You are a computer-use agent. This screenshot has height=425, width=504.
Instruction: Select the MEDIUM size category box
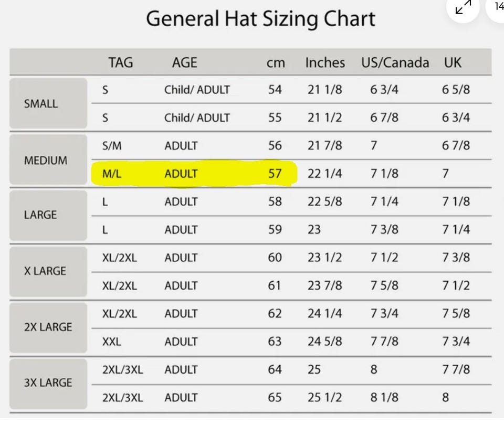tap(48, 160)
